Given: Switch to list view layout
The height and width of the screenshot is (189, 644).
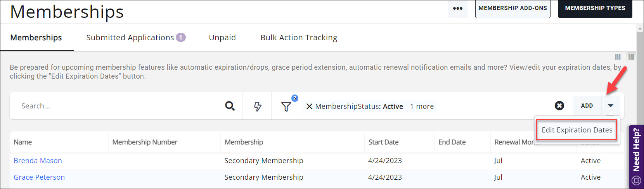Looking at the screenshot, I should 631,57.
